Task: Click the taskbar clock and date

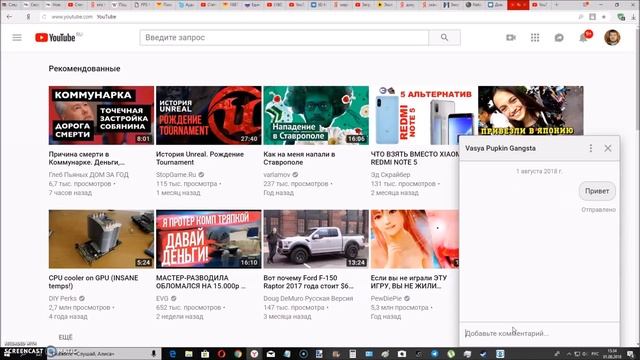Action: tap(612, 354)
